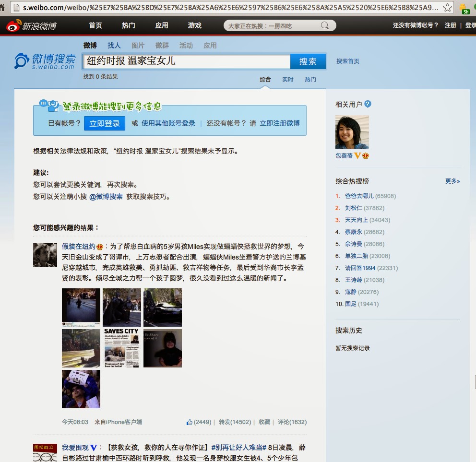Open hot search 蔡康永
This screenshot has height=462, width=476.
pyautogui.click(x=354, y=232)
